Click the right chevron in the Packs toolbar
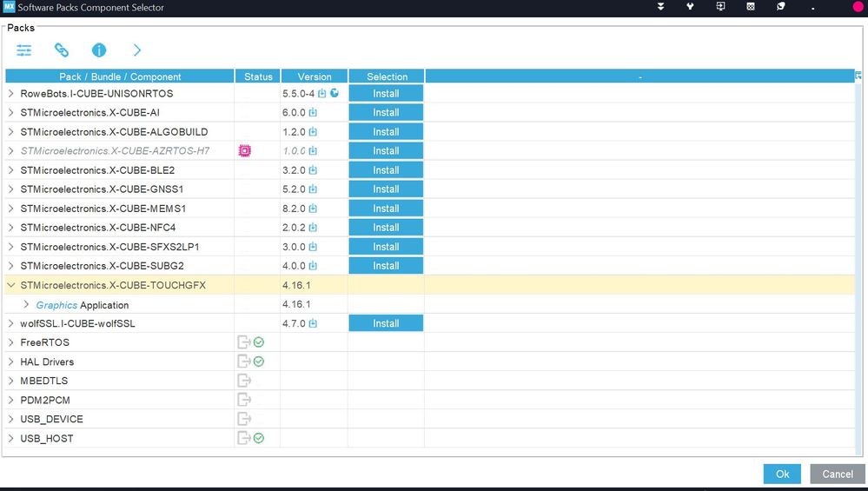Screen dimensions: 868x491 pos(137,50)
